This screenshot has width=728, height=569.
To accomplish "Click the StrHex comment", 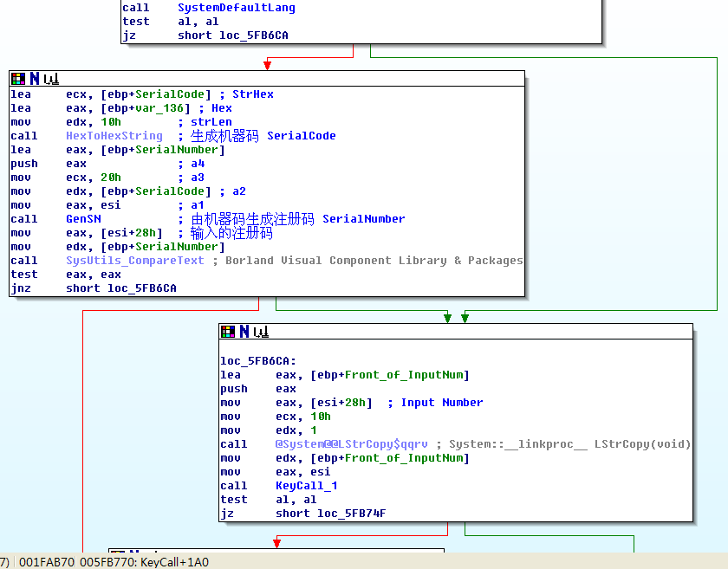I will click(252, 94).
